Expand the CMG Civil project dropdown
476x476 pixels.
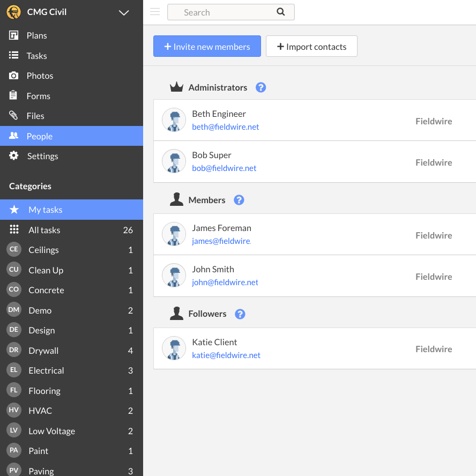(124, 12)
